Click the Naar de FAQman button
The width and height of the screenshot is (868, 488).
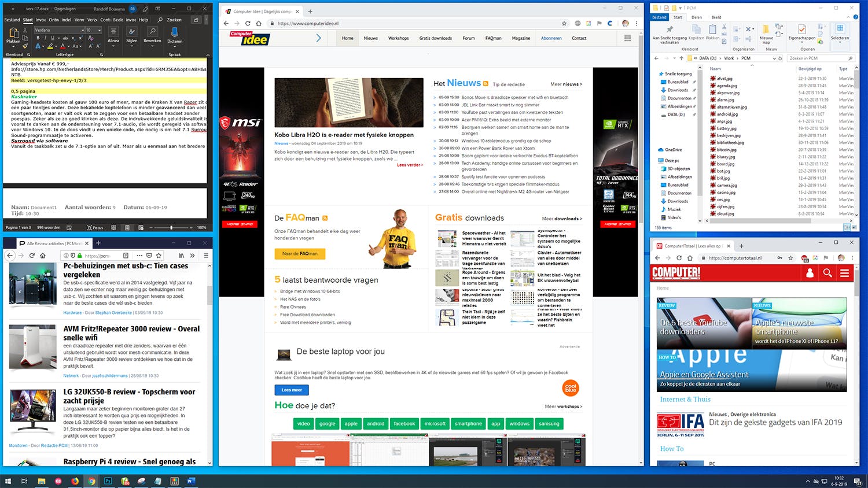(300, 254)
